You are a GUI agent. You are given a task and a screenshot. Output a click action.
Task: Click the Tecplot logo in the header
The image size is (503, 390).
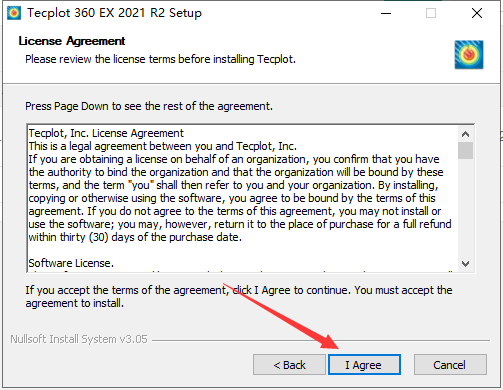(469, 55)
